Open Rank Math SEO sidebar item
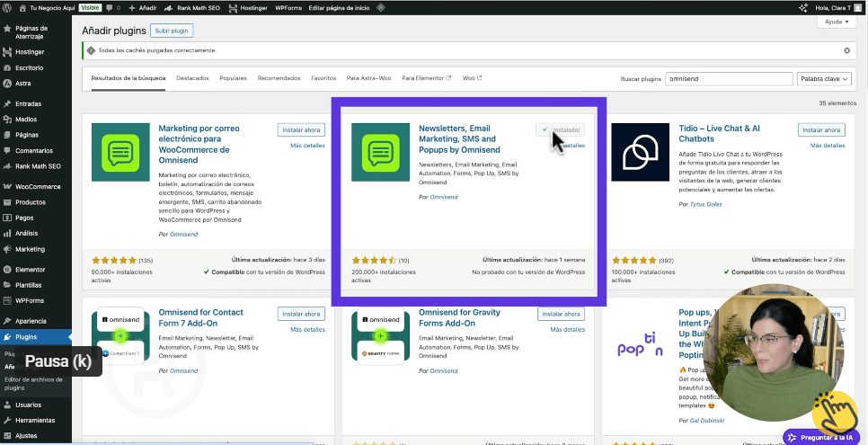Viewport: 868px width, 445px height. click(x=36, y=165)
